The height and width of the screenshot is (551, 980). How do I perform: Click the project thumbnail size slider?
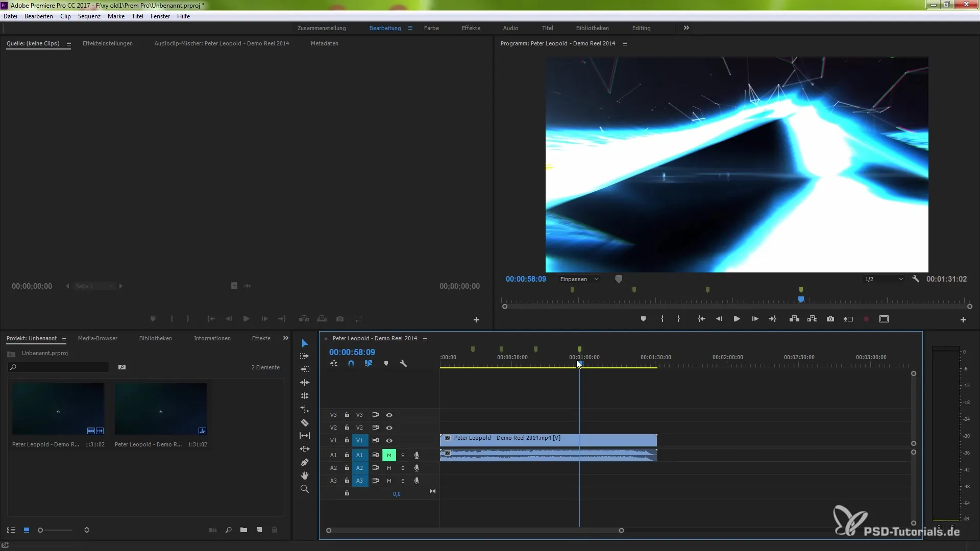pyautogui.click(x=56, y=530)
